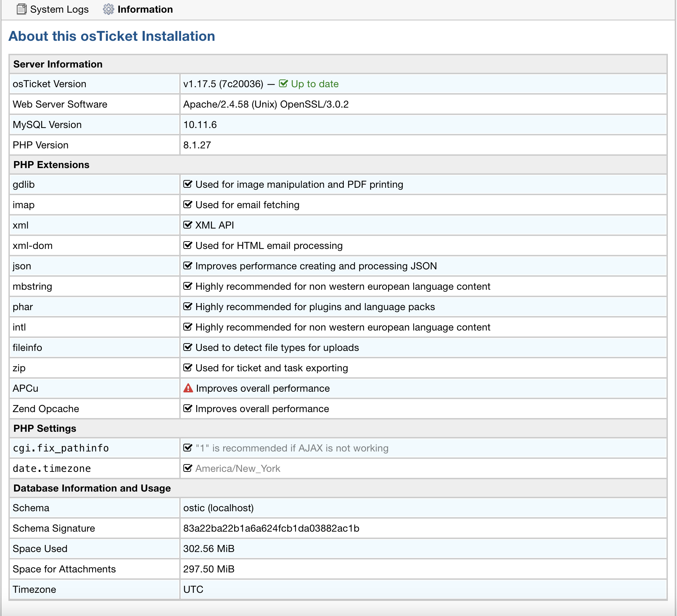This screenshot has height=616, width=677.
Task: Click the xml-dom check mark icon
Action: pos(188,245)
